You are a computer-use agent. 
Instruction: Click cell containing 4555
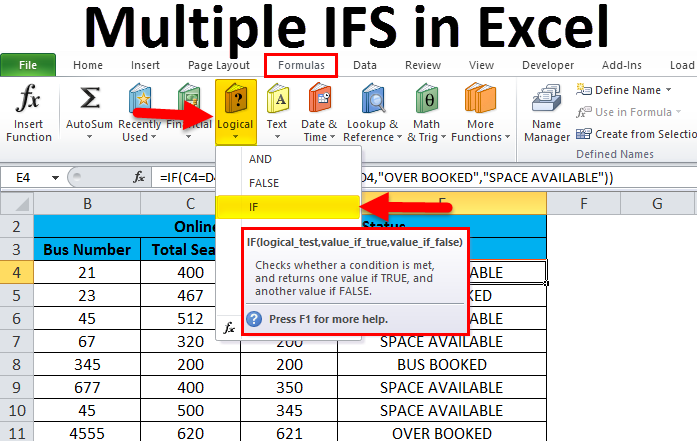(x=87, y=432)
